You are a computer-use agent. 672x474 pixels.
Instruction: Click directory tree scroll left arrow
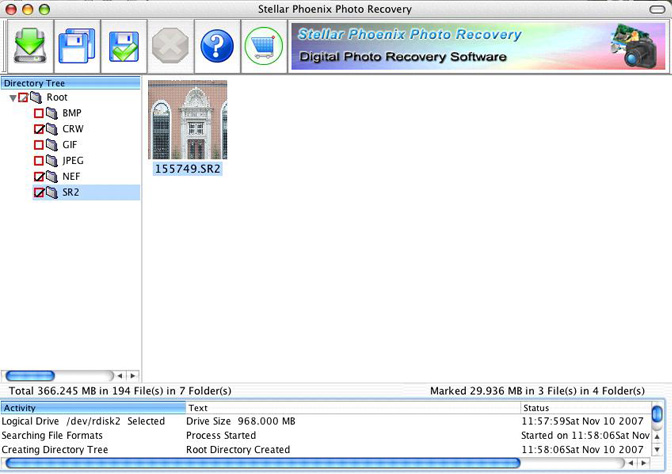pos(120,376)
